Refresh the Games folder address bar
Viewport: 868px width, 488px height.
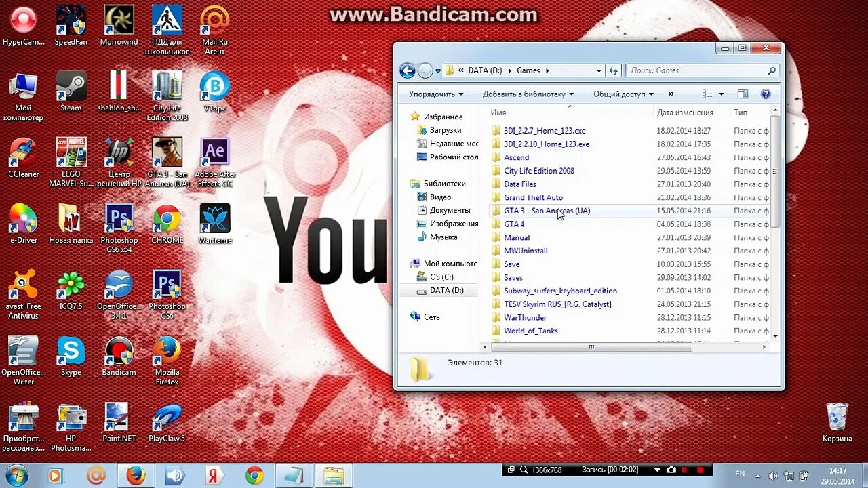(x=613, y=70)
